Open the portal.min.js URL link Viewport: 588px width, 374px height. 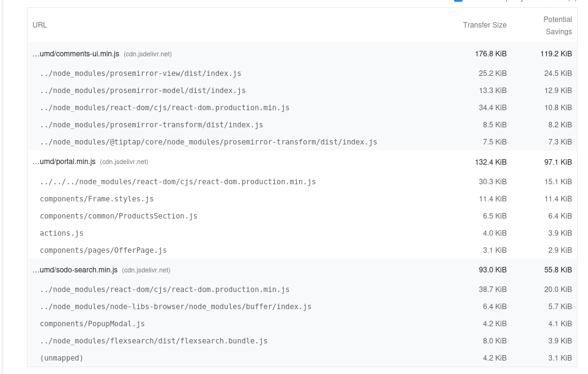coord(64,162)
